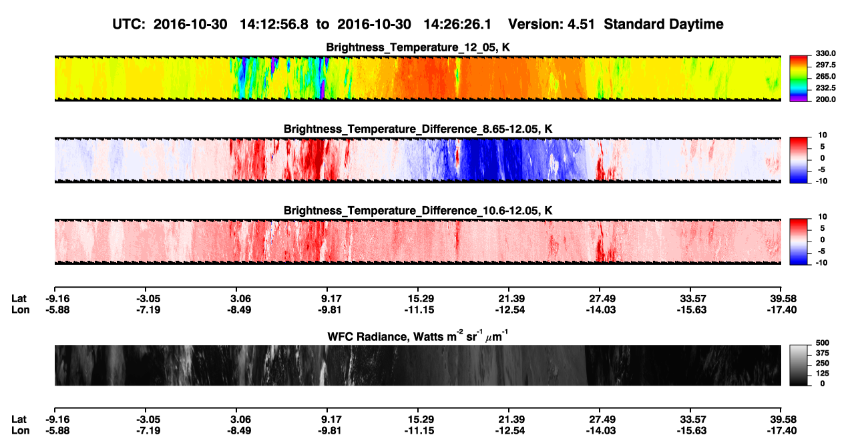This screenshot has height=445, width=868.
Task: Click the grayscale WFC Radiance color bar
Action: (798, 366)
